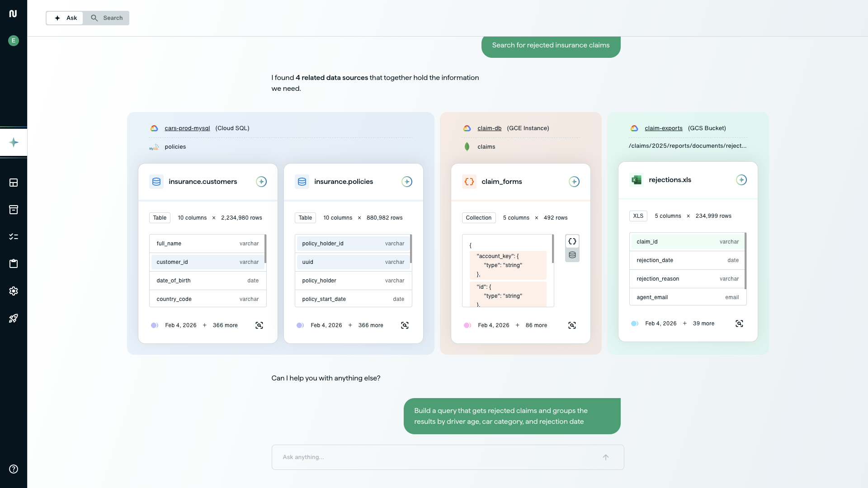
Task: Open the sparkle AI assistant sidebar icon
Action: [14, 142]
